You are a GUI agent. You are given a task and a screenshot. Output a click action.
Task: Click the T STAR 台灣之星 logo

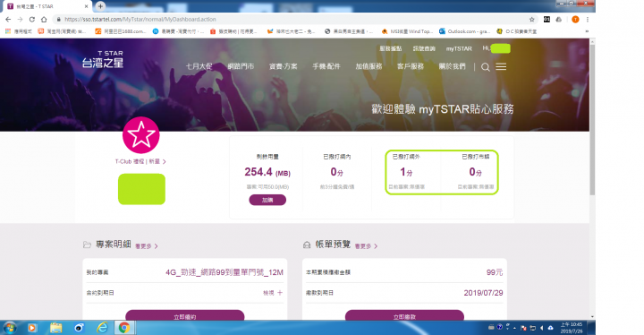[x=103, y=59]
